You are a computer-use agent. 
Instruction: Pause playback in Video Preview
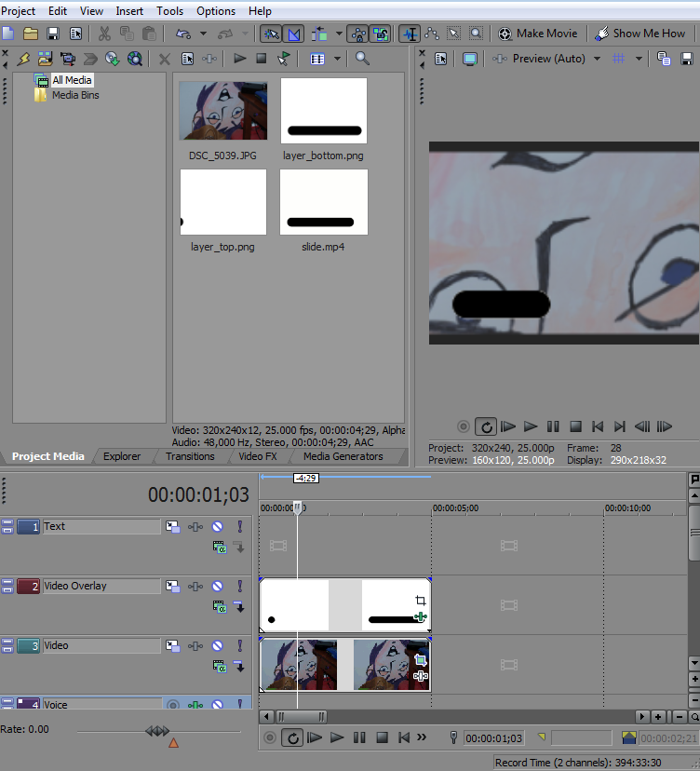553,426
